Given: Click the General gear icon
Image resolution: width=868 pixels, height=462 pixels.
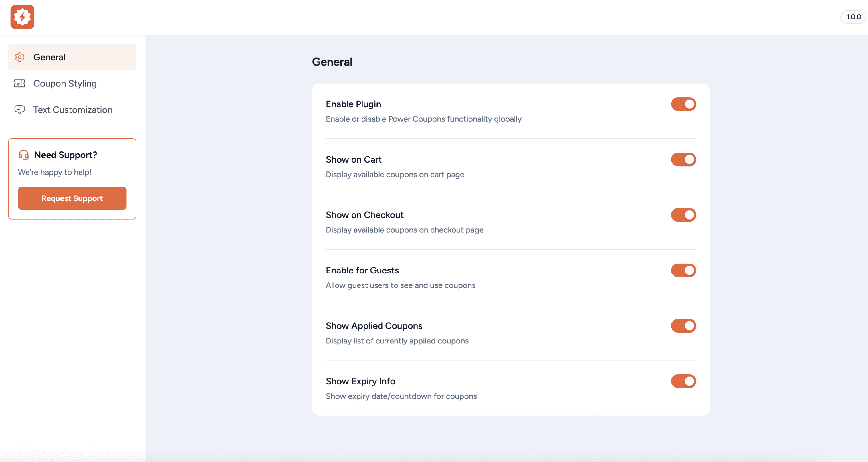Looking at the screenshot, I should [19, 57].
